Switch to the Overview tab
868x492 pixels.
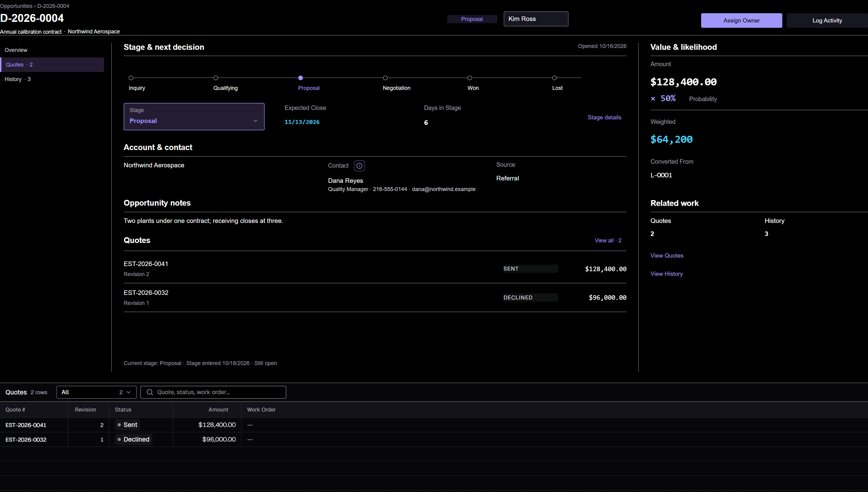(52, 50)
